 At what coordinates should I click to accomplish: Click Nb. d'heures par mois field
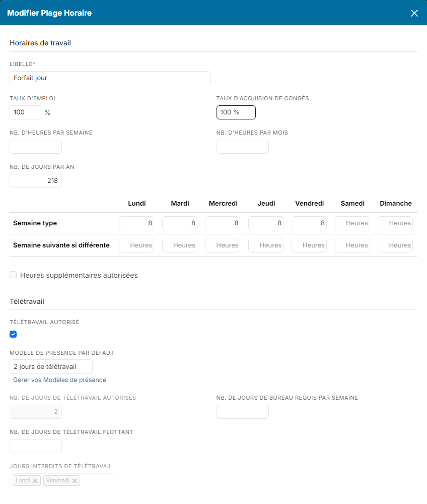coord(242,147)
